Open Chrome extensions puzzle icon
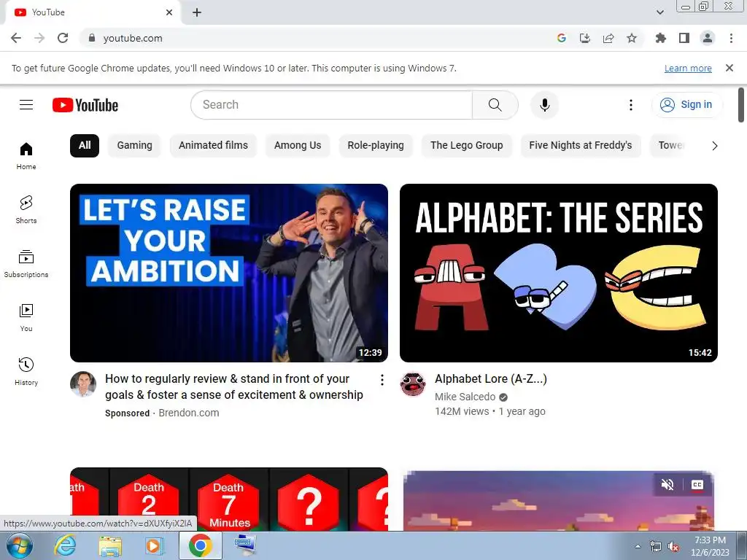This screenshot has height=560, width=747. (x=661, y=38)
